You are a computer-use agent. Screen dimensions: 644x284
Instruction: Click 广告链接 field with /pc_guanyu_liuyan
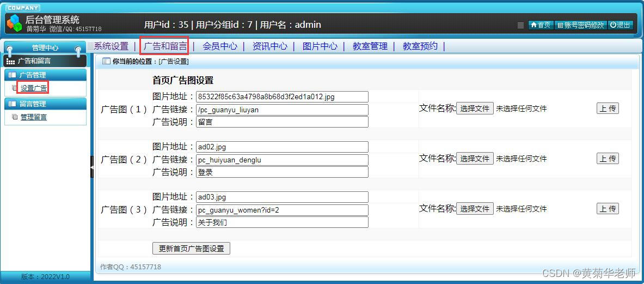click(282, 110)
